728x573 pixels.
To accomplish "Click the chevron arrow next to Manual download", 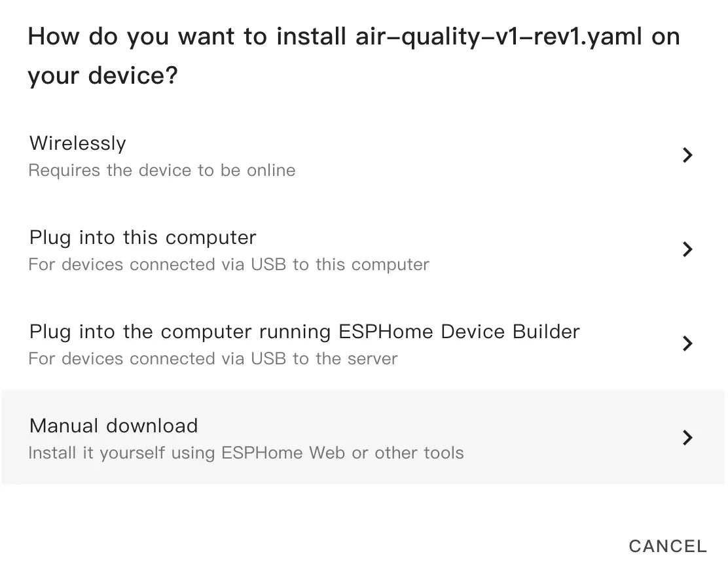I will coord(687,438).
